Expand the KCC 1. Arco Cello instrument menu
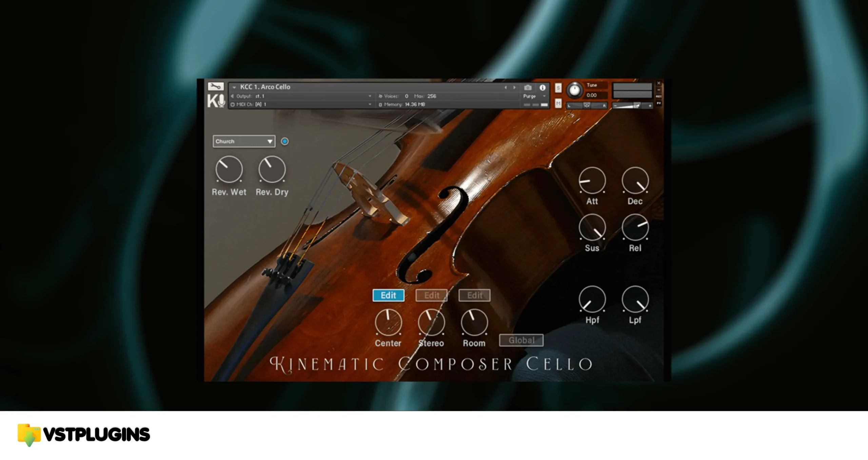 234,87
